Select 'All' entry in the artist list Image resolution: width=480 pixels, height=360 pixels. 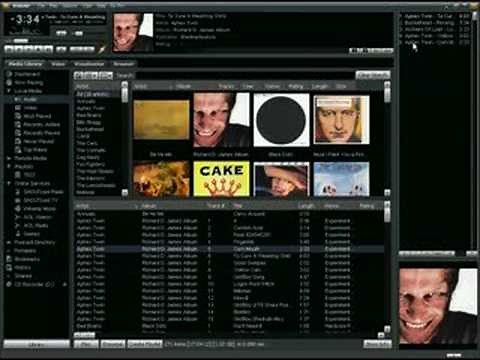98,94
